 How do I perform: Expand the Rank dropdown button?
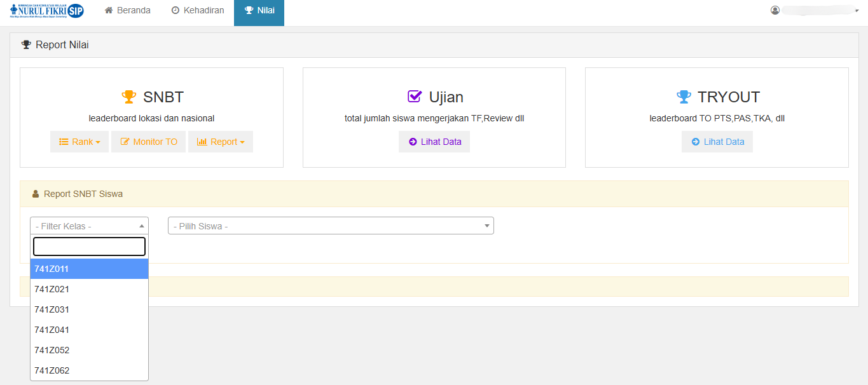(x=79, y=142)
